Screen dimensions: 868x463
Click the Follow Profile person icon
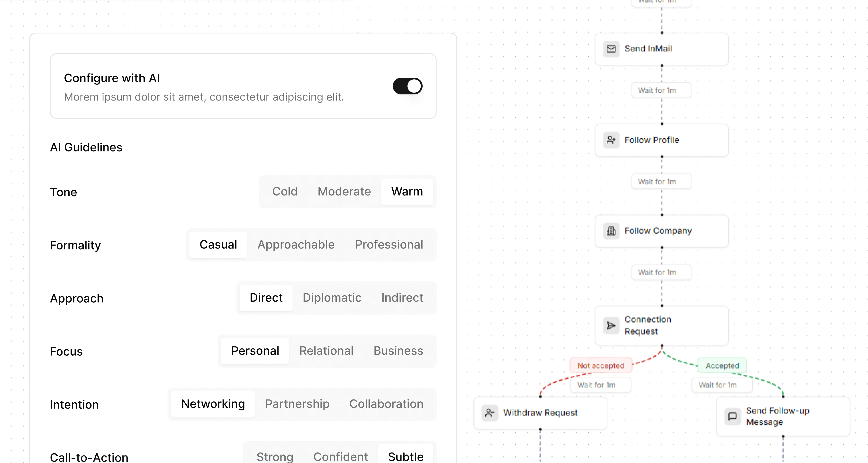[611, 140]
